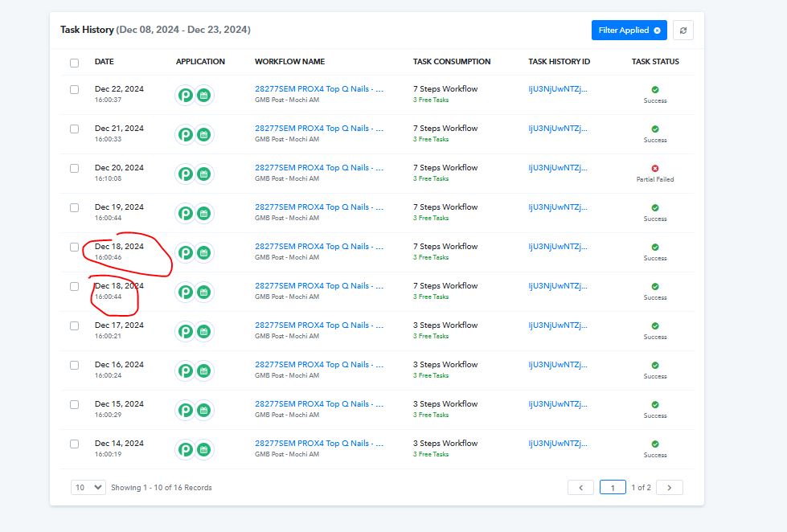Click the red Partial Failed status icon
Screen dimensions: 787x532
(655, 168)
